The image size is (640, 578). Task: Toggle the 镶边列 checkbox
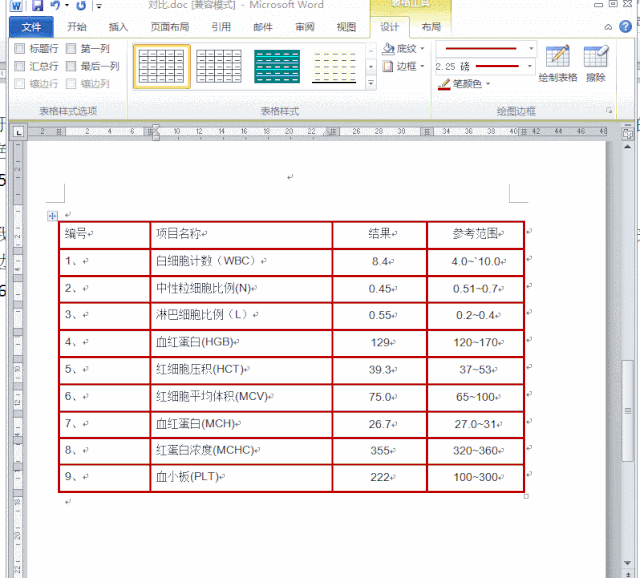pyautogui.click(x=71, y=84)
